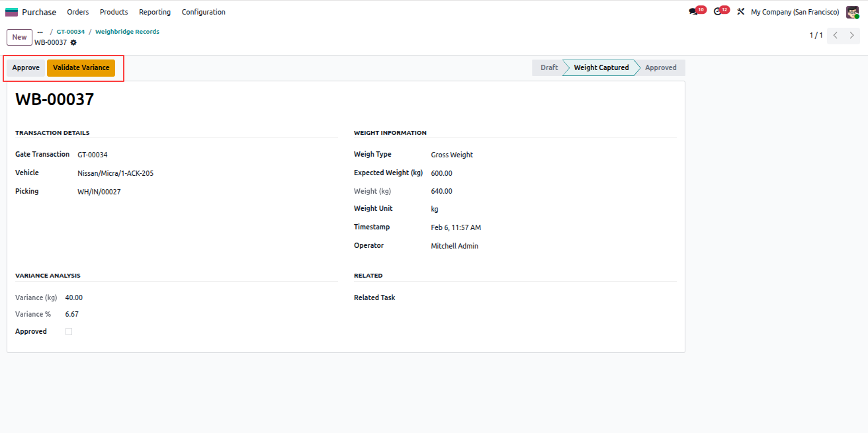The image size is (868, 433).
Task: Open the activities clock icon
Action: [x=718, y=12]
